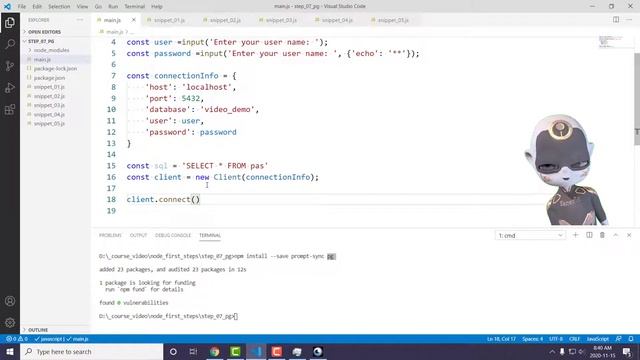The image size is (640, 360).
Task: Open the Selection menu
Action: coord(59,6)
